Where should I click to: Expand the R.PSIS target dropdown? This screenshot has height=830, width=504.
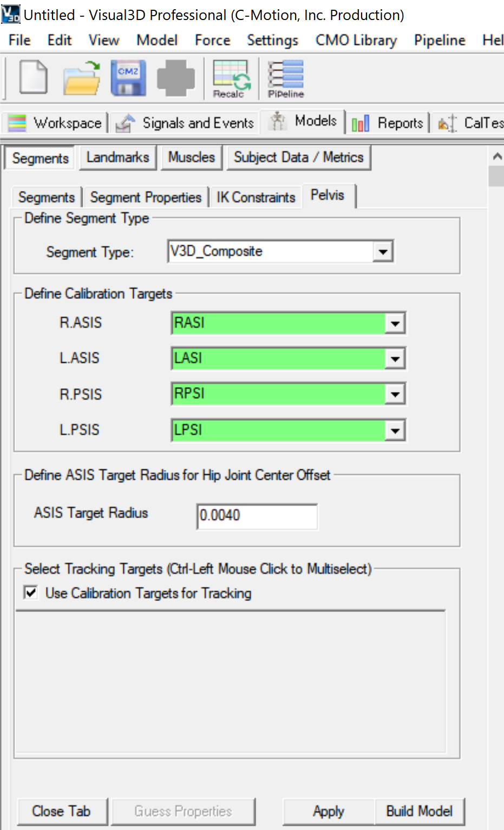[x=395, y=394]
